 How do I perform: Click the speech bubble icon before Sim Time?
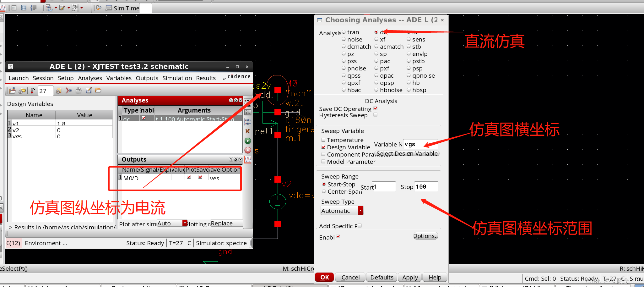point(109,8)
